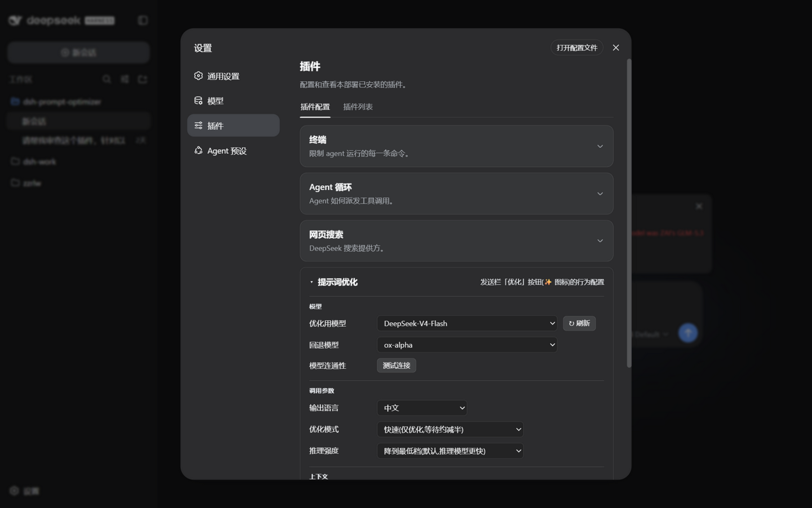Click the 刷新 model list button
This screenshot has width=812, height=508.
coord(579,323)
